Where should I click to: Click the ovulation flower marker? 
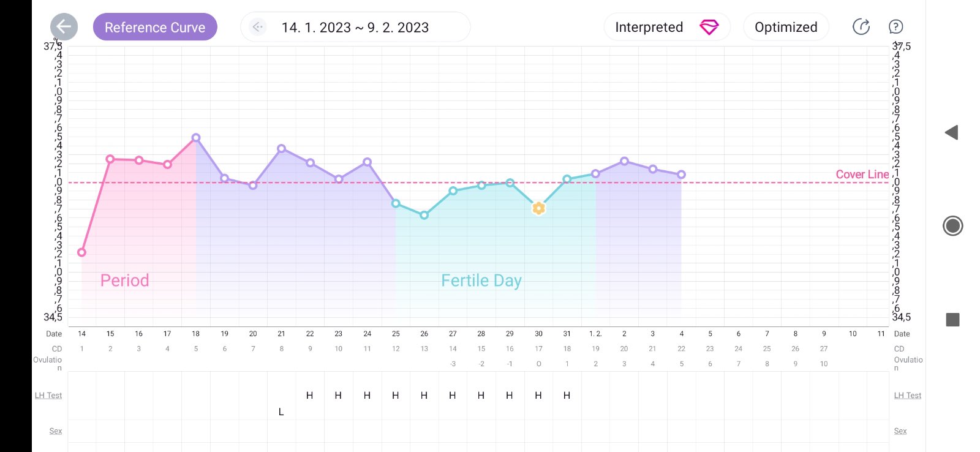coord(538,208)
